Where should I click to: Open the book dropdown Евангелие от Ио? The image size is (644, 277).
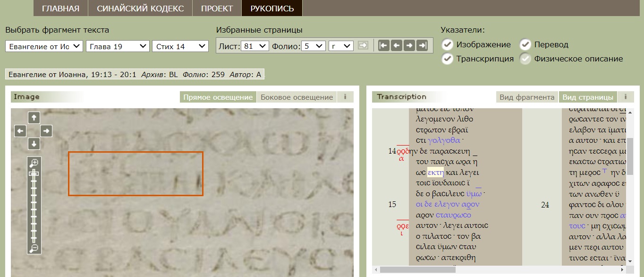(x=44, y=46)
